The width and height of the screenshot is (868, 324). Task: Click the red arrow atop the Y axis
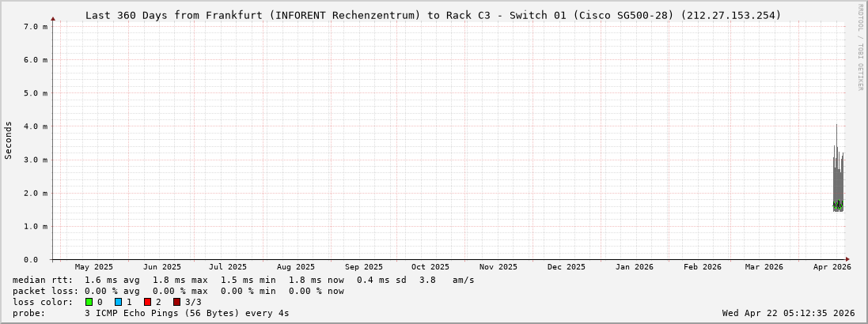[53, 18]
